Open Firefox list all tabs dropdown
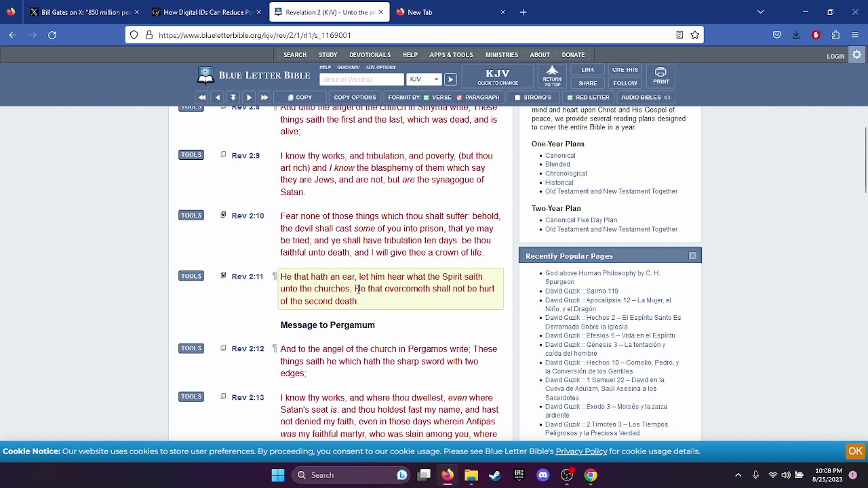The height and width of the screenshot is (488, 868). [760, 12]
